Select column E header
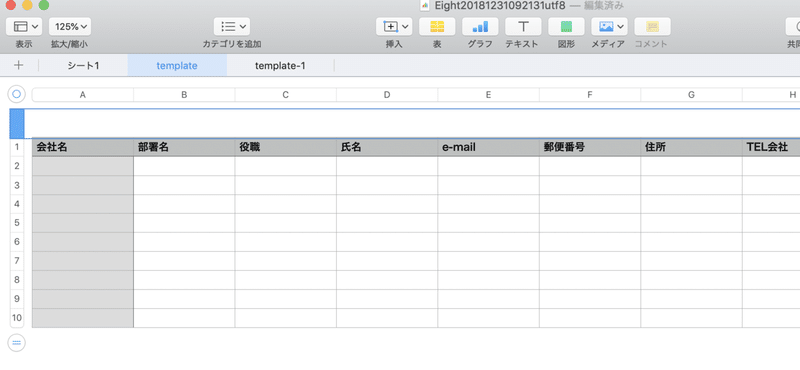 click(x=488, y=94)
